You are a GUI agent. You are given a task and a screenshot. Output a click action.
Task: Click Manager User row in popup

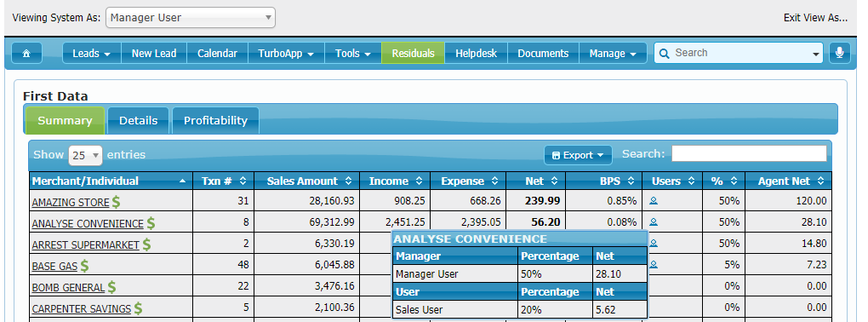pos(520,273)
